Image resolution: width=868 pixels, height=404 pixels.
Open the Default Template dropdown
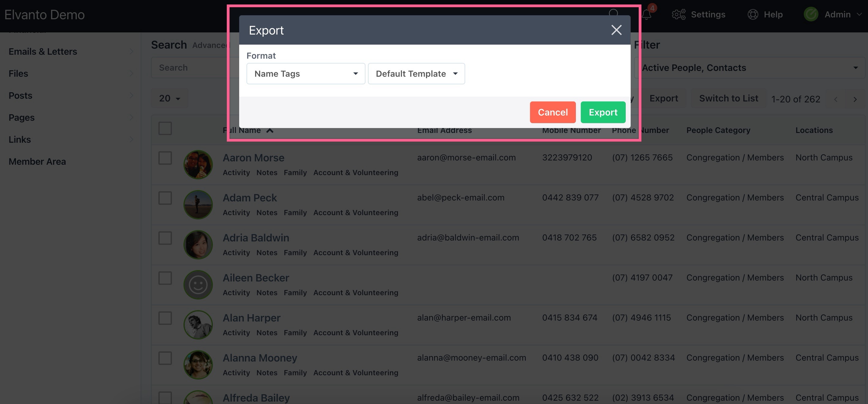point(416,73)
